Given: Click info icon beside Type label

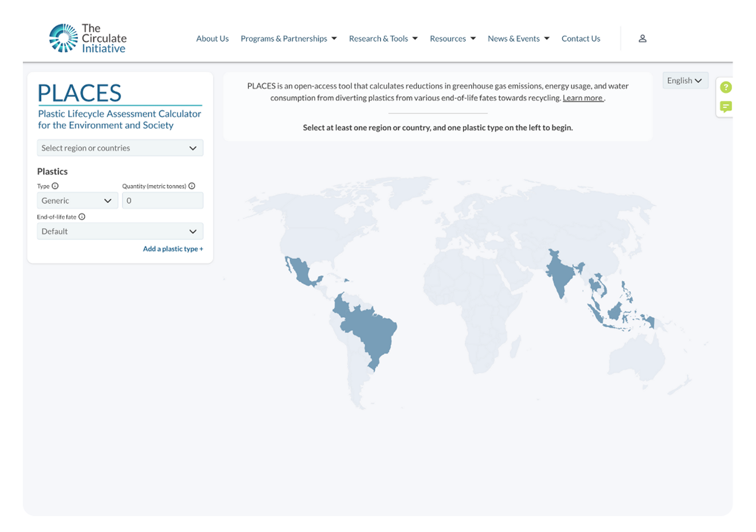Looking at the screenshot, I should click(x=55, y=186).
